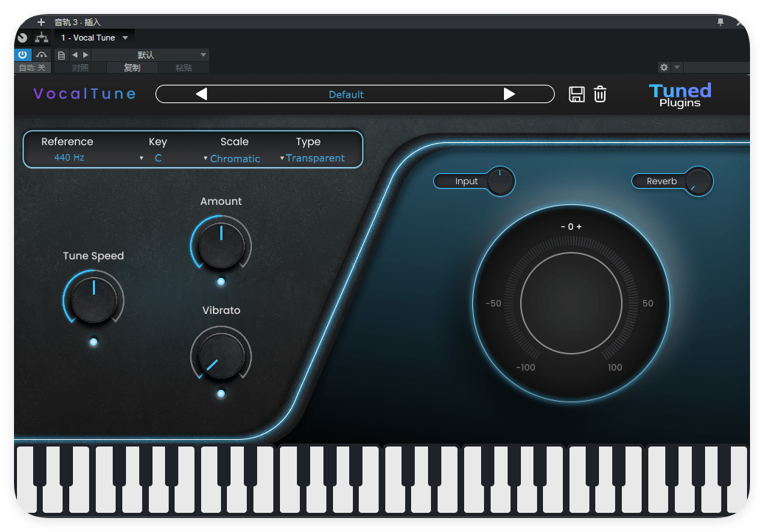Image resolution: width=764 pixels, height=532 pixels.
Task: Click the Vibrato label
Action: point(221,310)
